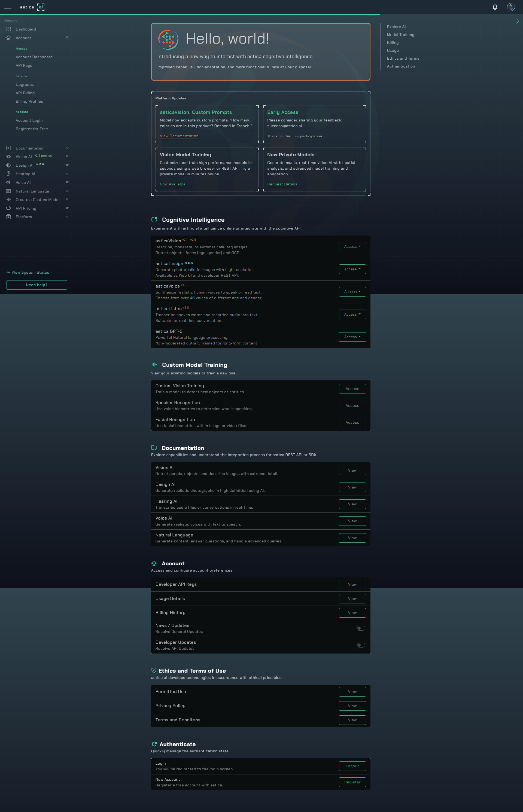The image size is (523, 812).
Task: Click the Platform icon in sidebar
Action: click(8, 217)
